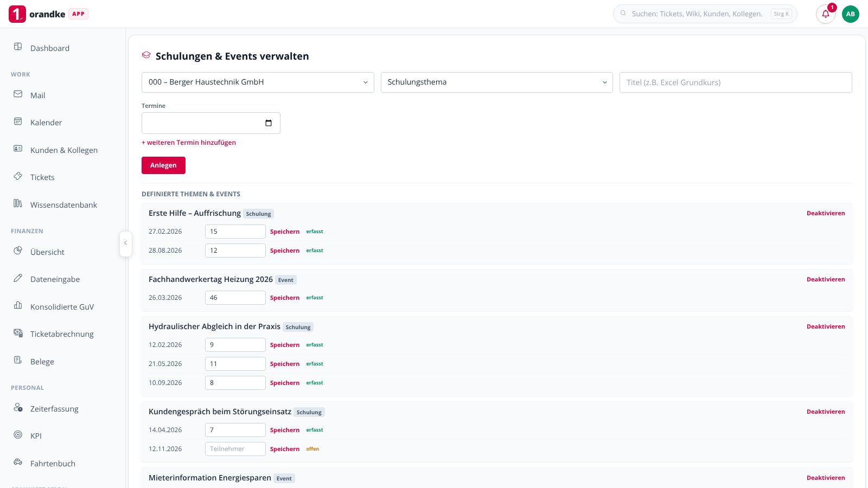Click the Anlegen button
Screen dimensions: 868x488
tap(163, 165)
